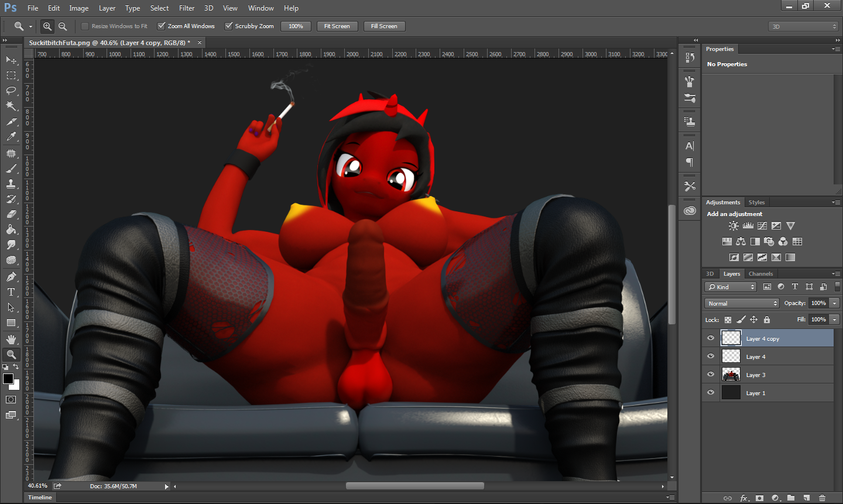Open the Filter menu
This screenshot has width=843, height=504.
(187, 8)
